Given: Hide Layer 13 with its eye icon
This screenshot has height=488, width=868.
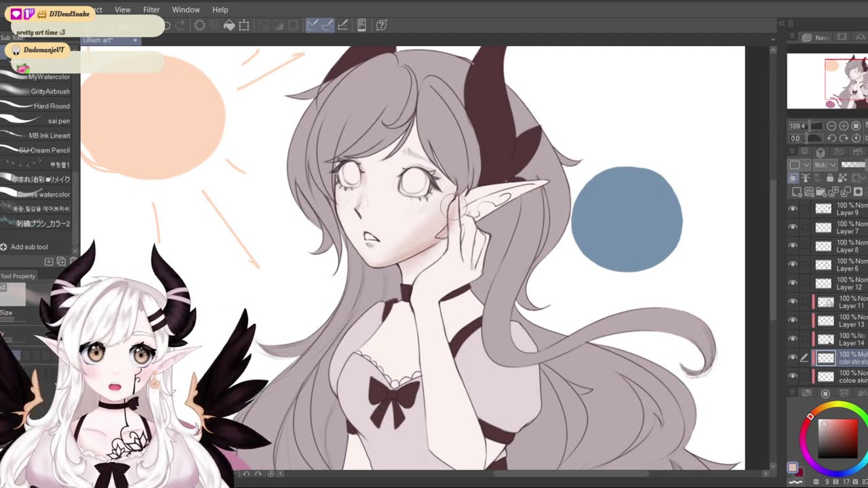Looking at the screenshot, I should coord(793,320).
